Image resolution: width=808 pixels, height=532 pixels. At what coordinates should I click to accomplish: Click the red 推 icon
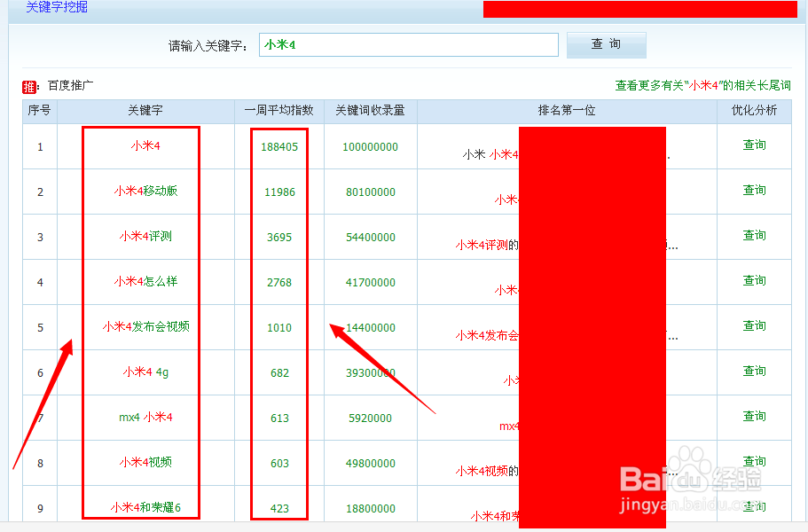pyautogui.click(x=29, y=87)
